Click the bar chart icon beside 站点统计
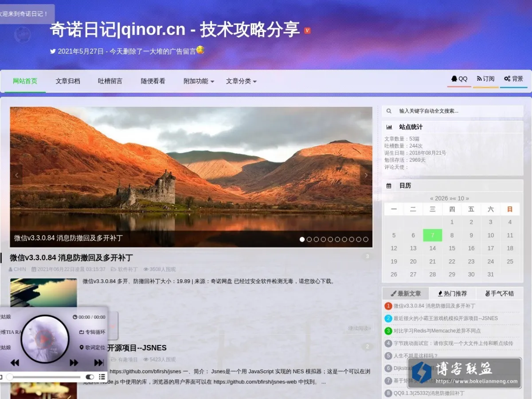 (389, 127)
